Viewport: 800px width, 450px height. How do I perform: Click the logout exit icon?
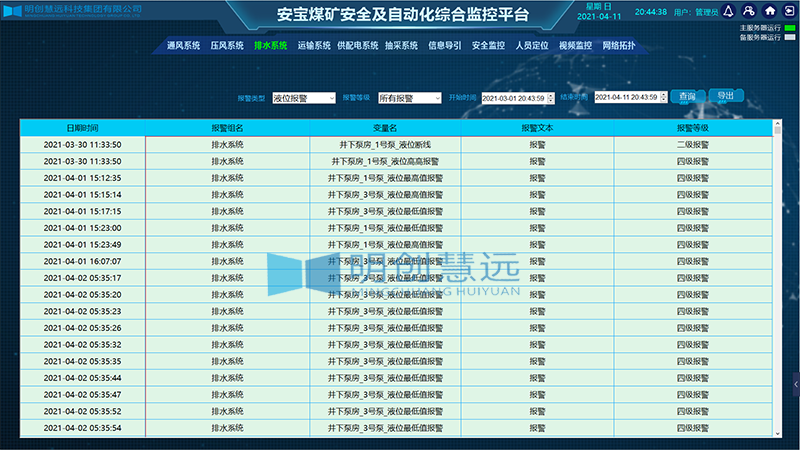[x=787, y=11]
